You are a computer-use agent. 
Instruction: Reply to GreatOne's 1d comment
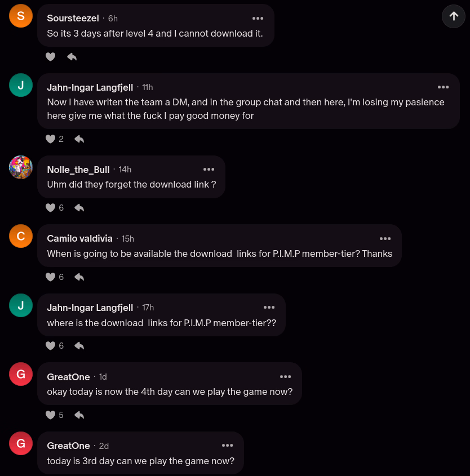[x=79, y=415]
